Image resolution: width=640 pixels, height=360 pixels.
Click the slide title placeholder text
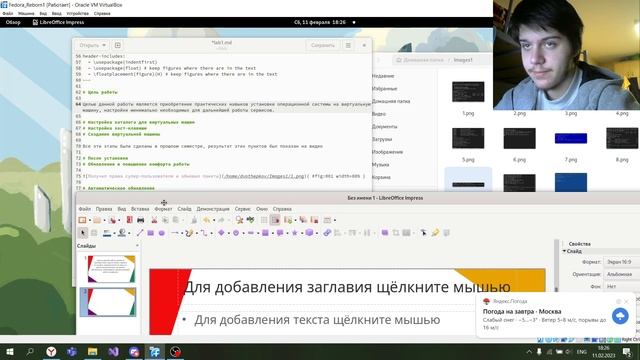(x=347, y=287)
